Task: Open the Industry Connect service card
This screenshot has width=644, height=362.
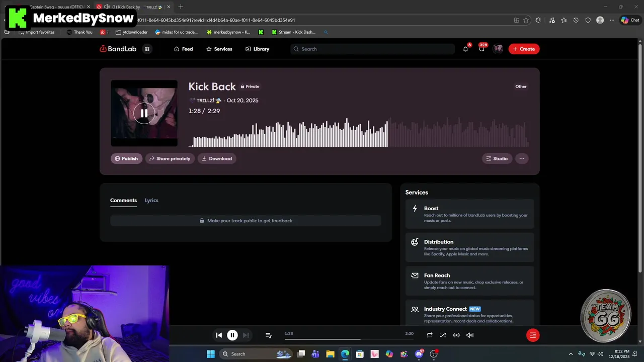Action: pyautogui.click(x=470, y=314)
